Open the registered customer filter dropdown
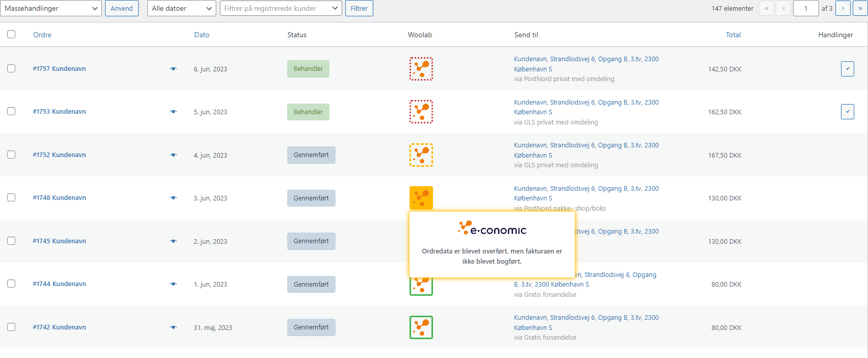This screenshot has width=868, height=358. 280,8
